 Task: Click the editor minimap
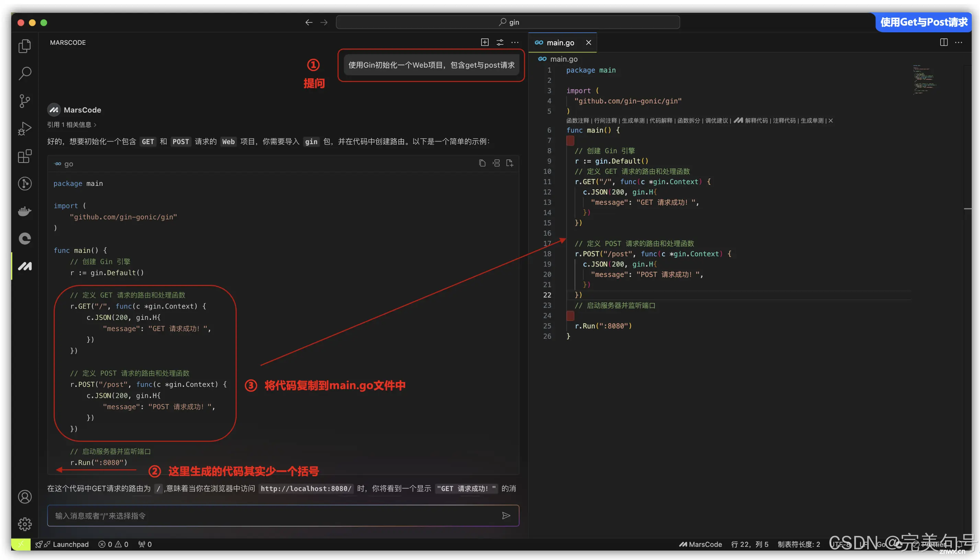point(924,80)
